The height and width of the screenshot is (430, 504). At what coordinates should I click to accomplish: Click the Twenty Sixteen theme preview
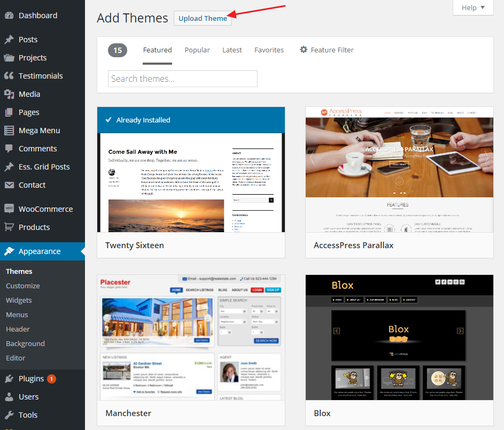point(191,170)
